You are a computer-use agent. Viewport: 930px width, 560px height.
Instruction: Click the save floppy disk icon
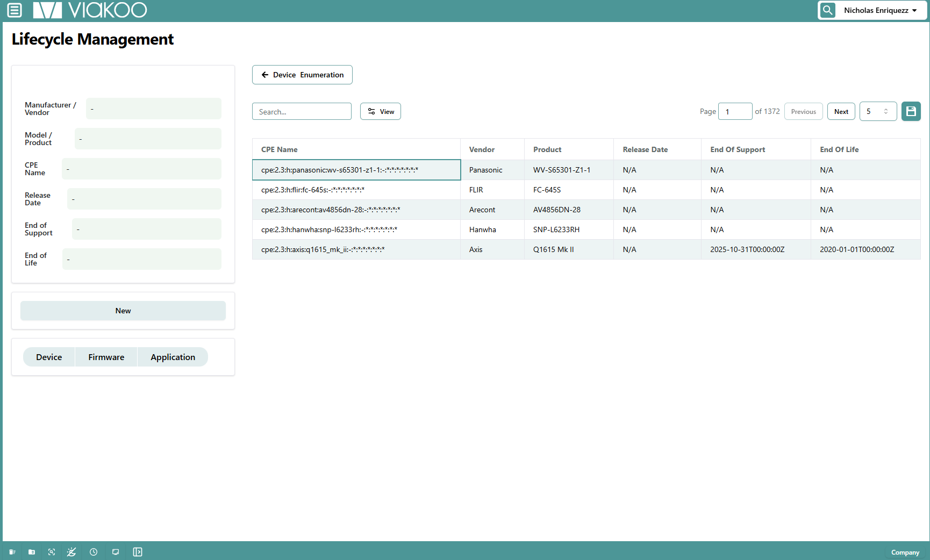[911, 111]
